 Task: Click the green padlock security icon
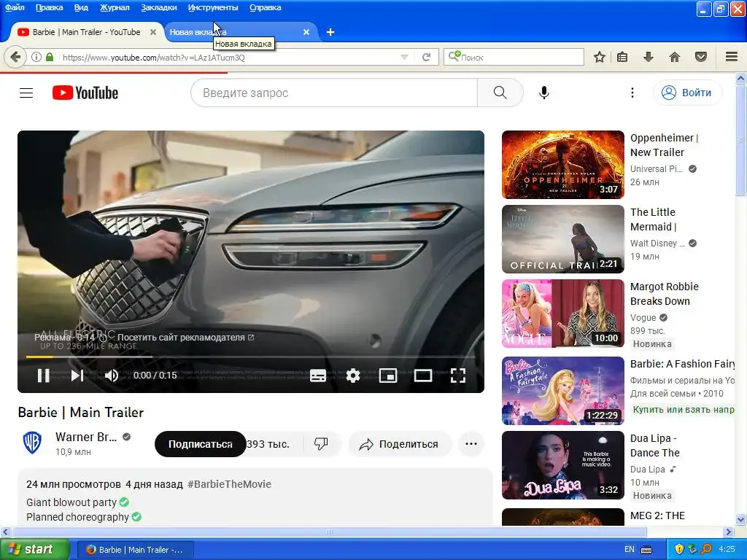(x=50, y=57)
